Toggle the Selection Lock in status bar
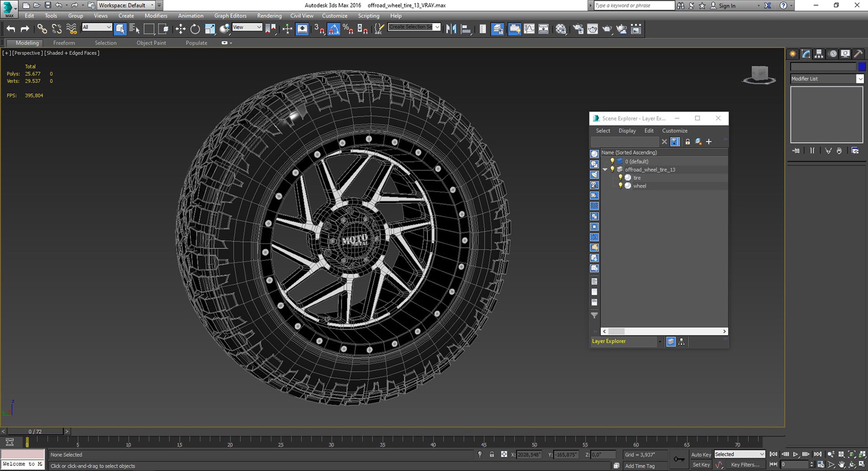The image size is (868, 471). coord(492,454)
